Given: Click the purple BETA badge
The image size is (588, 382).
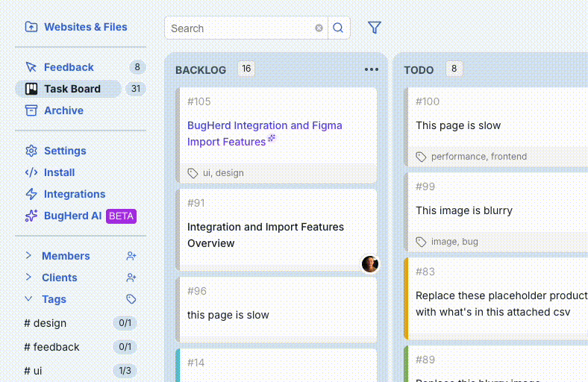Looking at the screenshot, I should (x=121, y=216).
